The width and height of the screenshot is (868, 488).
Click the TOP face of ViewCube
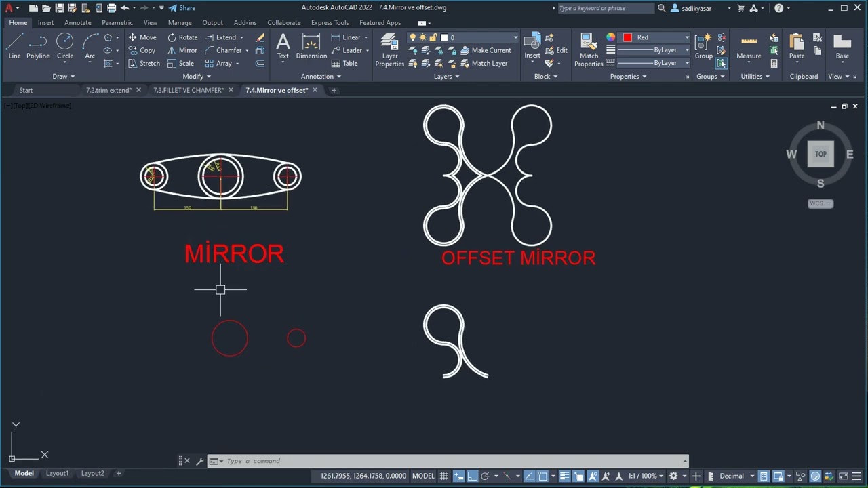click(821, 154)
